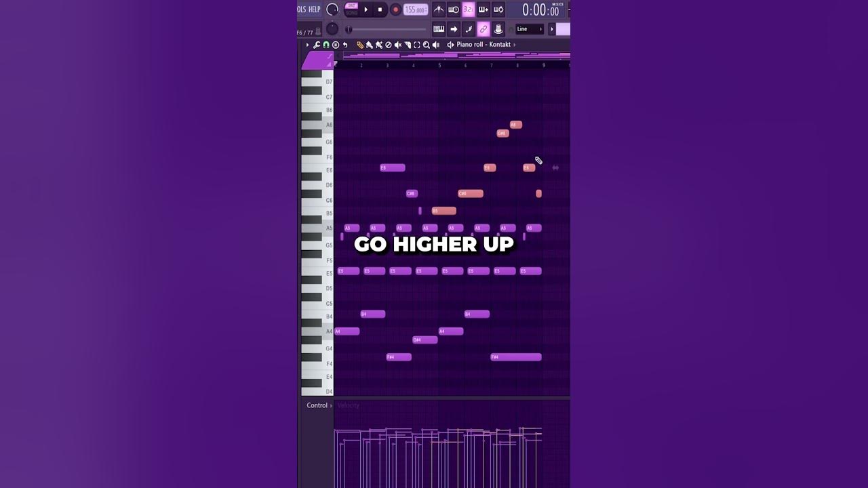868x488 pixels.
Task: Click the Piano roll - Kontakt title
Action: click(484, 45)
